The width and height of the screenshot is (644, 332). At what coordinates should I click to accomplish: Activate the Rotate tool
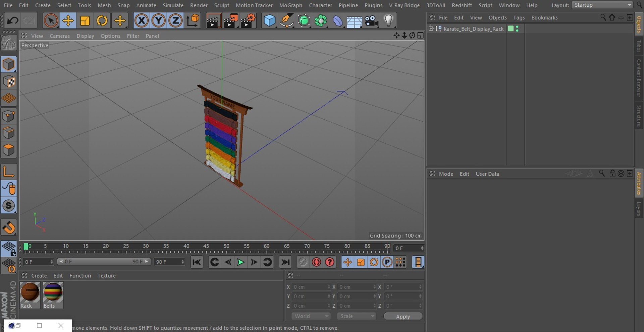tap(102, 21)
